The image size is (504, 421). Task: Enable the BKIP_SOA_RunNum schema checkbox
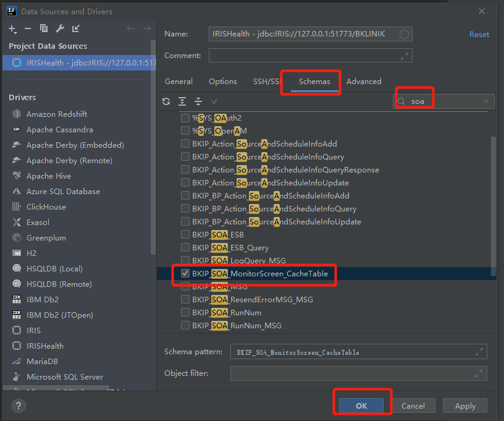(x=185, y=313)
